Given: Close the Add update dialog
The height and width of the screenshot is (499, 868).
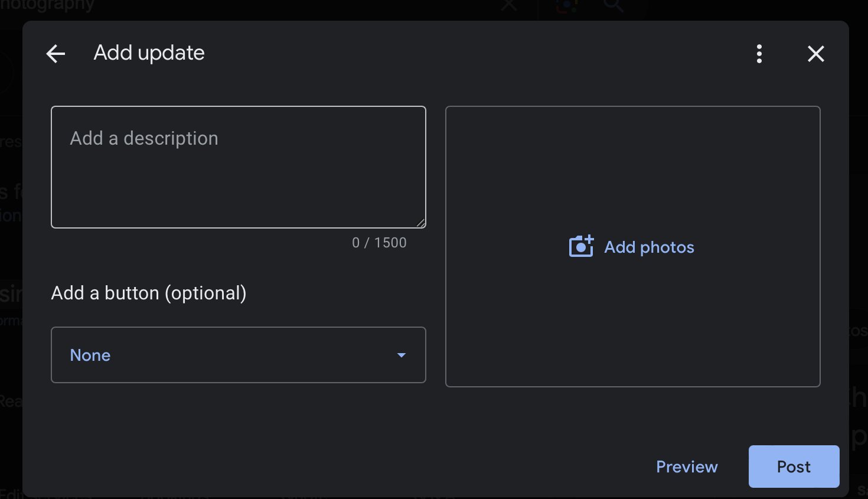Looking at the screenshot, I should [x=815, y=53].
